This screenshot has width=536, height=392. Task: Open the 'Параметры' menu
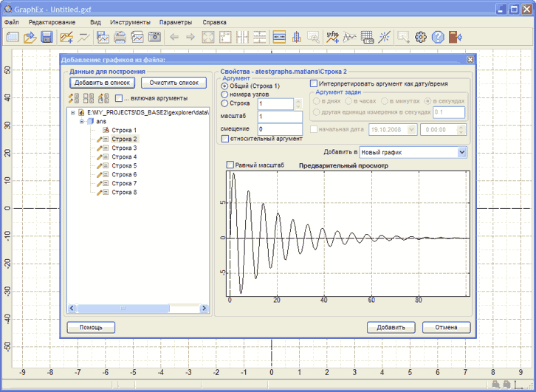(x=175, y=22)
